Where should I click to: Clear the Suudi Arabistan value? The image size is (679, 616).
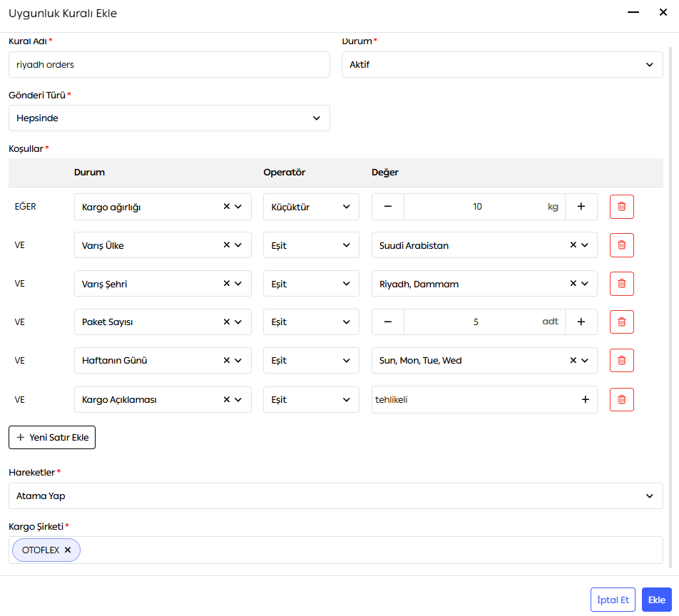click(573, 245)
